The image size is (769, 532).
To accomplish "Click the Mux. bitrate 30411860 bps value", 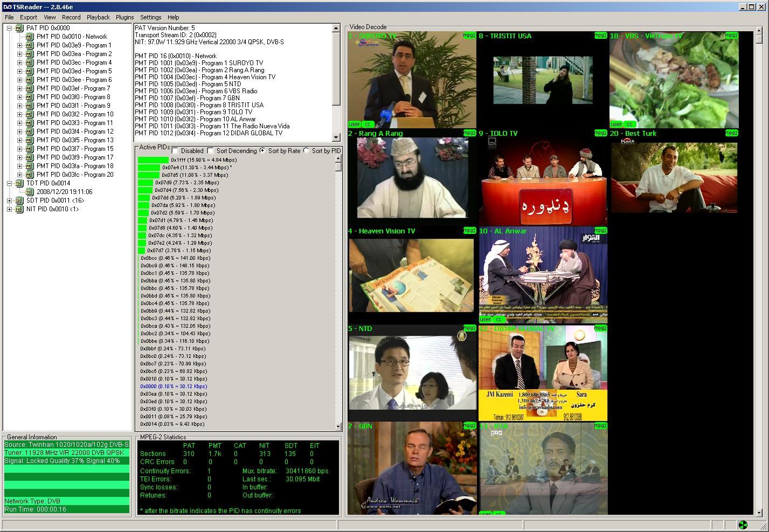I will [307, 471].
